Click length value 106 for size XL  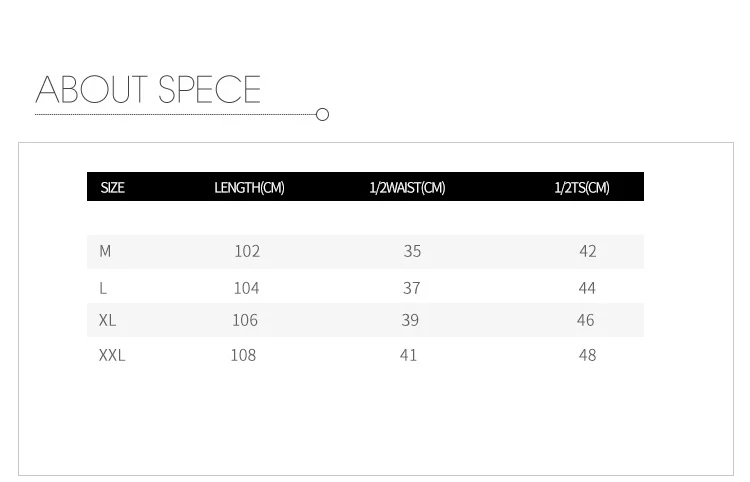245,321
